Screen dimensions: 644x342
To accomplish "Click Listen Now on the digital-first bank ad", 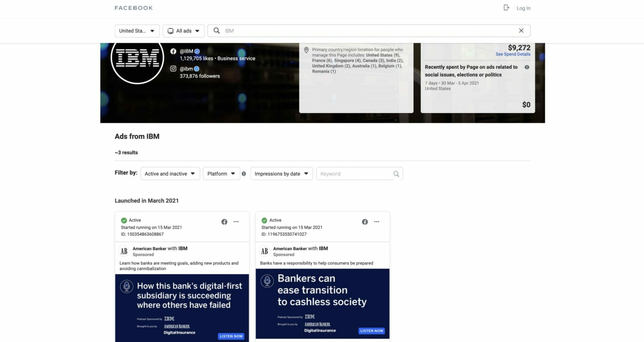I will point(231,336).
